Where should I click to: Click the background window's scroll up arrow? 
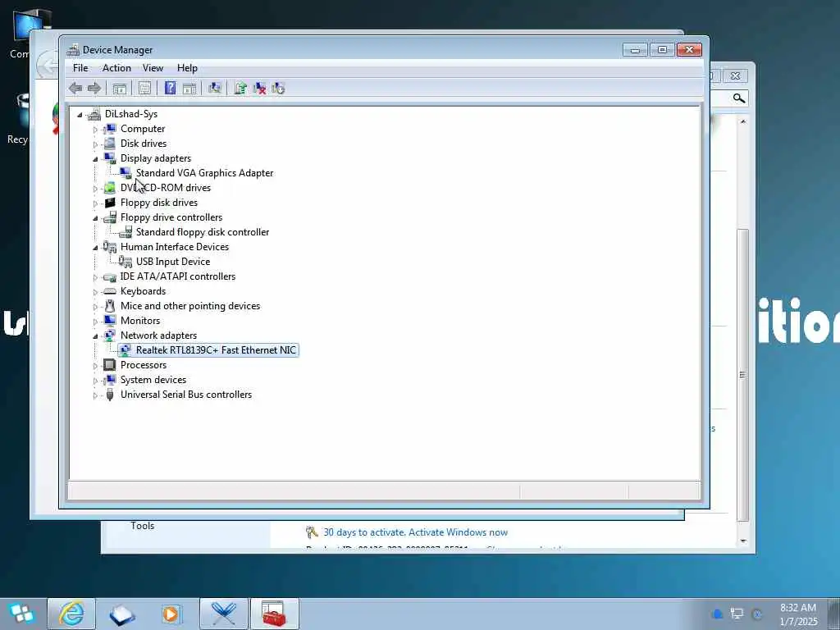coord(743,121)
